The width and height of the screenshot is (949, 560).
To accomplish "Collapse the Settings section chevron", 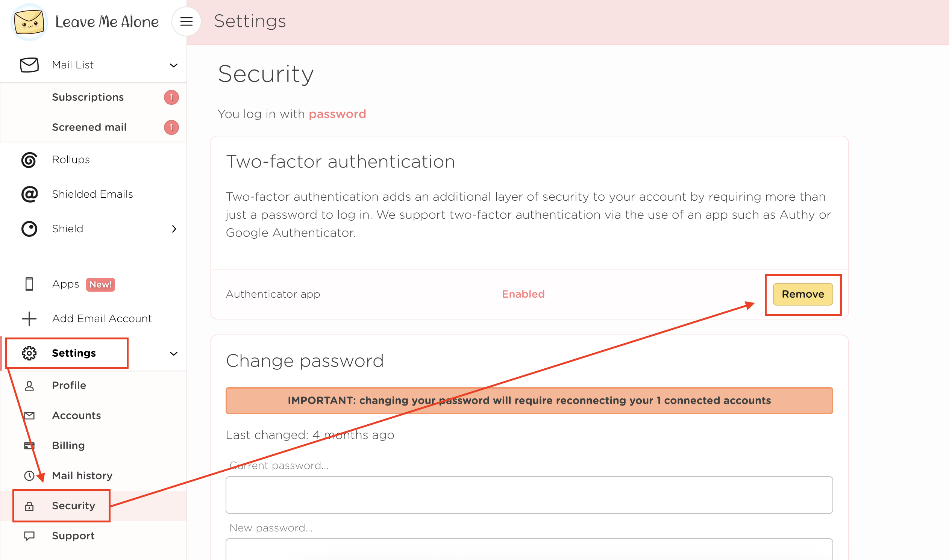I will [174, 354].
